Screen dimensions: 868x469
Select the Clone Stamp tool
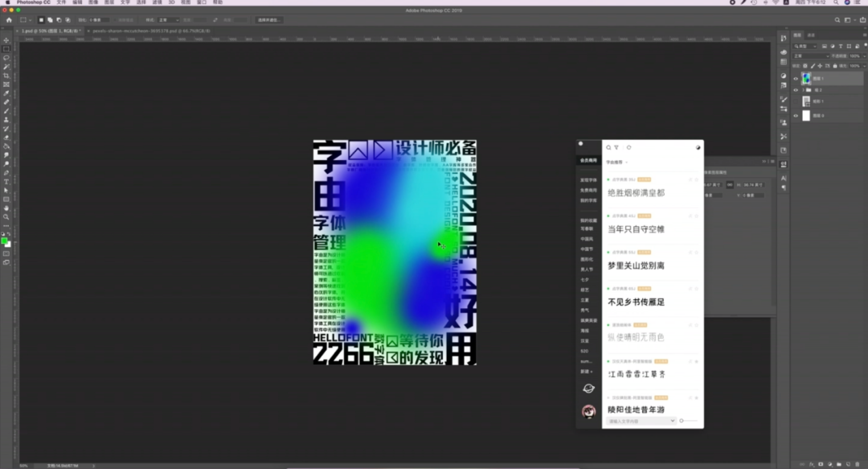[x=6, y=120]
